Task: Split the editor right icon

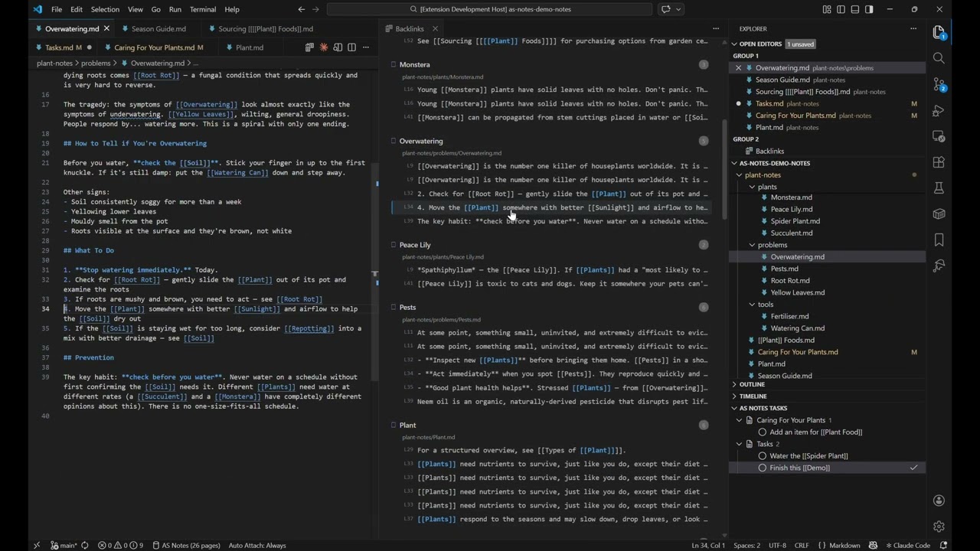Action: (351, 47)
